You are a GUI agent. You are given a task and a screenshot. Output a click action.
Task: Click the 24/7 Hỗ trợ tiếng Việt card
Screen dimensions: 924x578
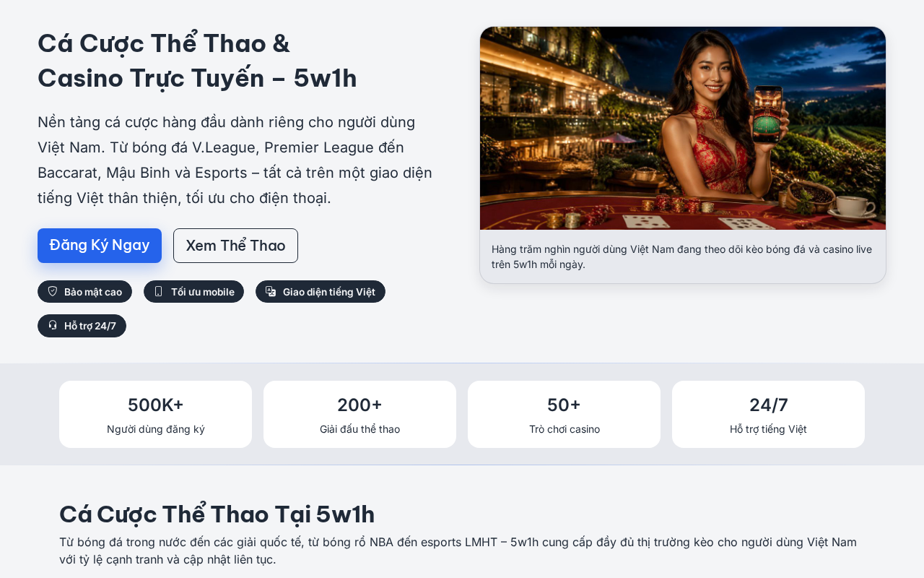pos(768,414)
